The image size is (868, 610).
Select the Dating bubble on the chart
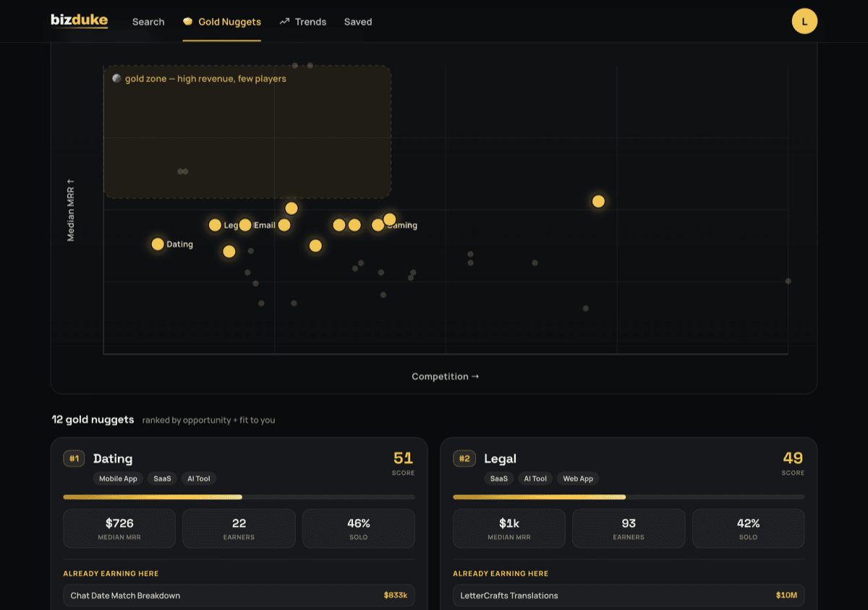pyautogui.click(x=158, y=244)
